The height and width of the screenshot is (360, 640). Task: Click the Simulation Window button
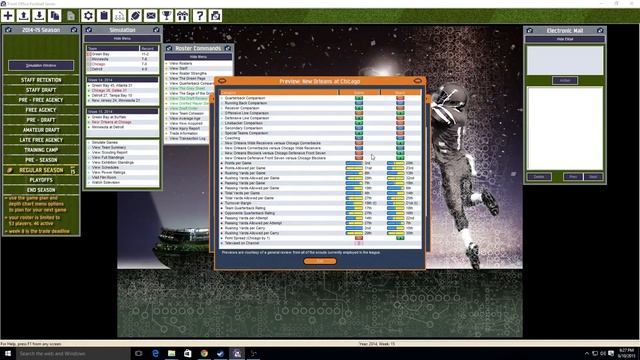(x=41, y=65)
